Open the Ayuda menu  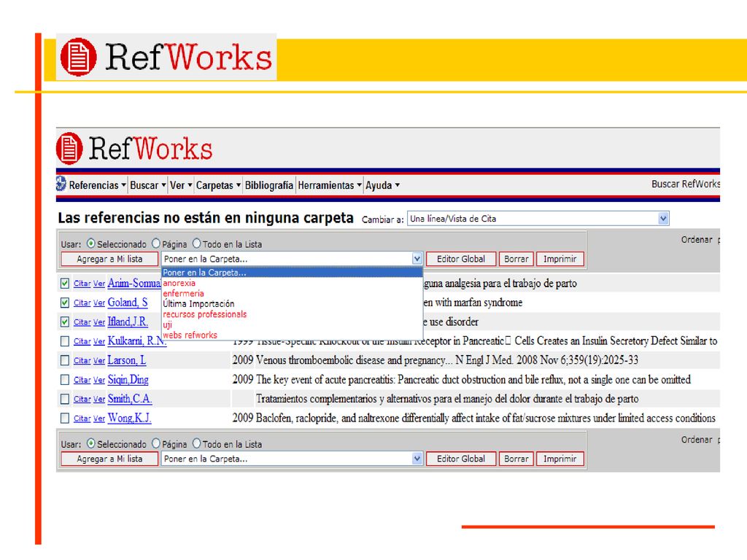click(x=382, y=185)
